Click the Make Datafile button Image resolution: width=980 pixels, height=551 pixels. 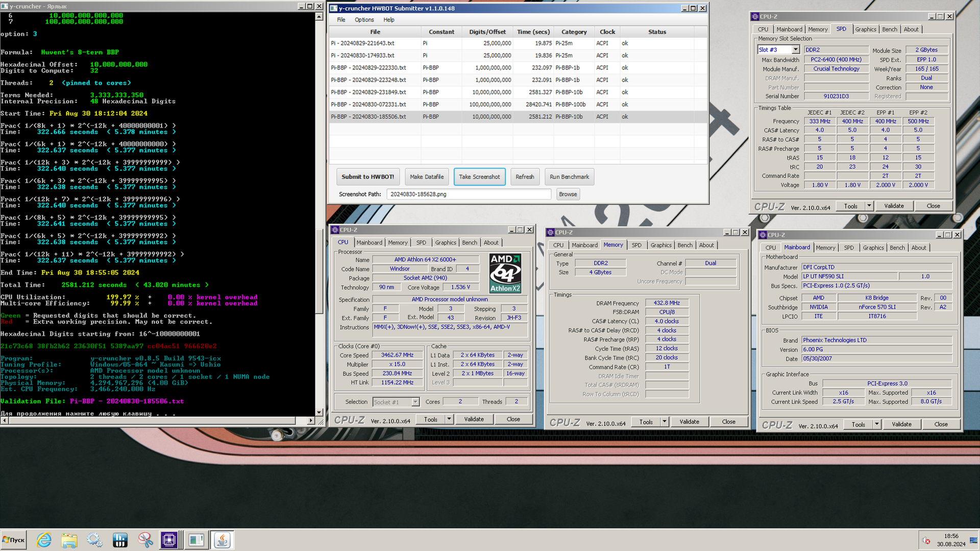click(427, 177)
